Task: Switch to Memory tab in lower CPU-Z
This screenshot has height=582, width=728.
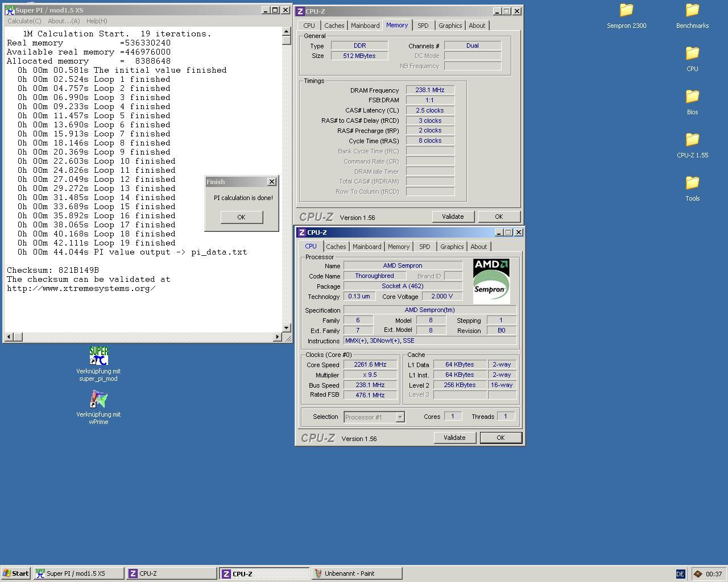Action: 398,247
